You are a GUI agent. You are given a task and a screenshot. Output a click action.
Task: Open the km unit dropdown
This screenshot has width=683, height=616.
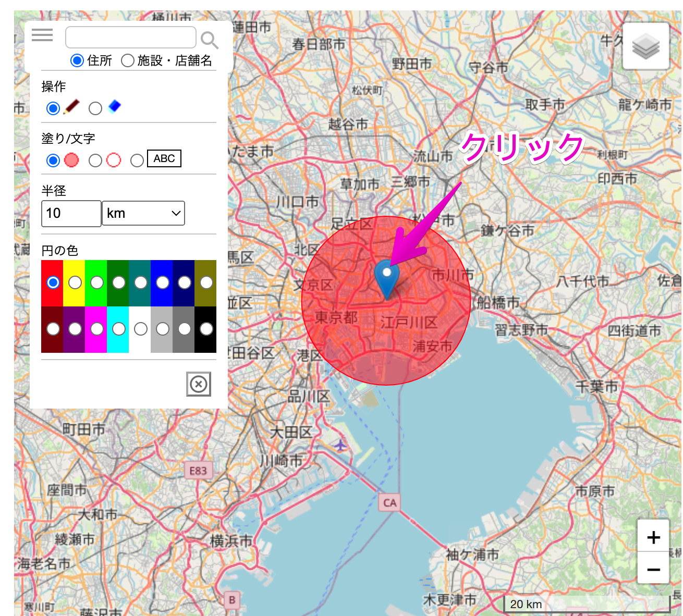pos(143,213)
